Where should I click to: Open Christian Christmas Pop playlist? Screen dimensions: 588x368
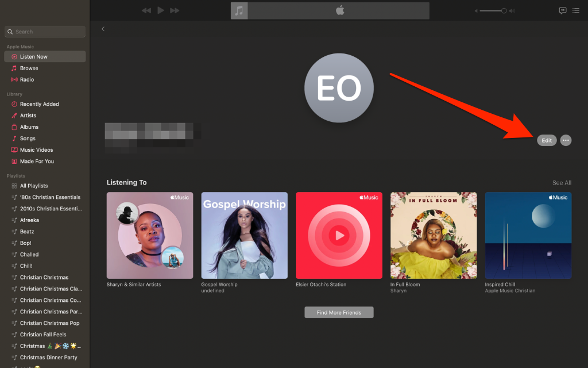[45, 323]
